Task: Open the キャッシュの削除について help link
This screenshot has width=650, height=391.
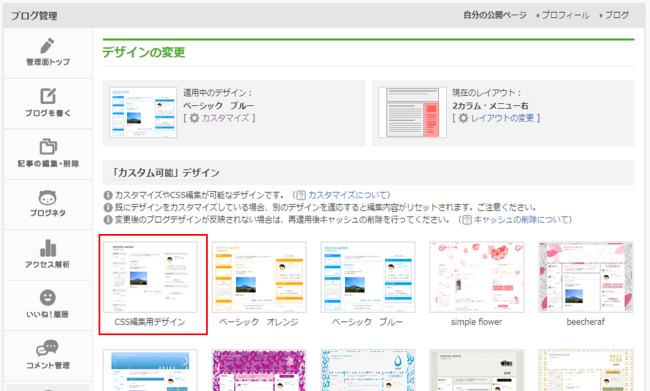Action: pos(521,220)
